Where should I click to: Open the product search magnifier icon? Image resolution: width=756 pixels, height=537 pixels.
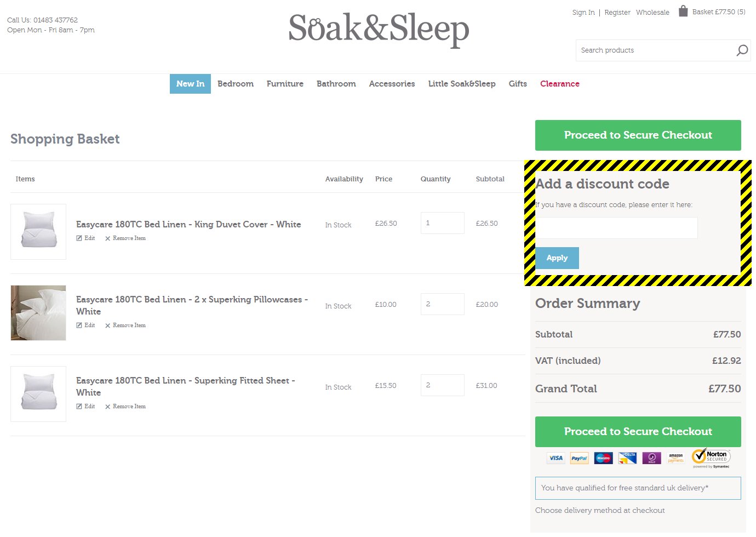coord(742,50)
